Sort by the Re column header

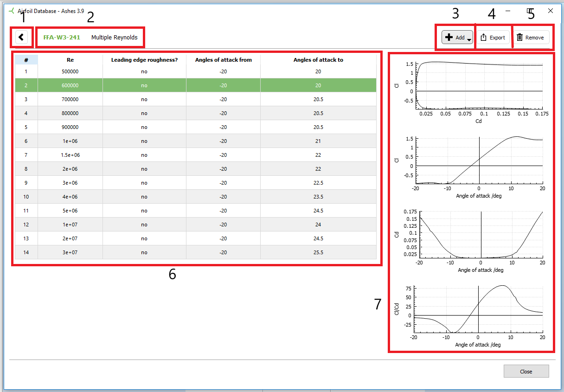tap(70, 60)
